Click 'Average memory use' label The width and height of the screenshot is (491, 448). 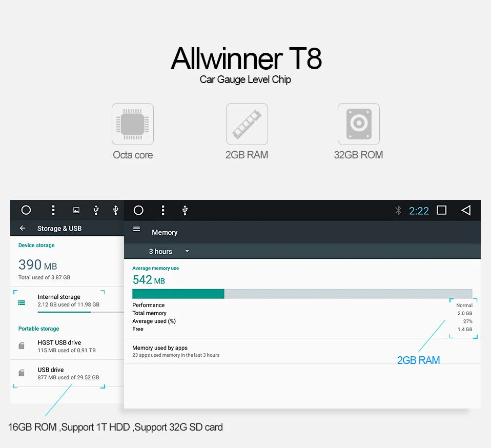[x=156, y=268]
